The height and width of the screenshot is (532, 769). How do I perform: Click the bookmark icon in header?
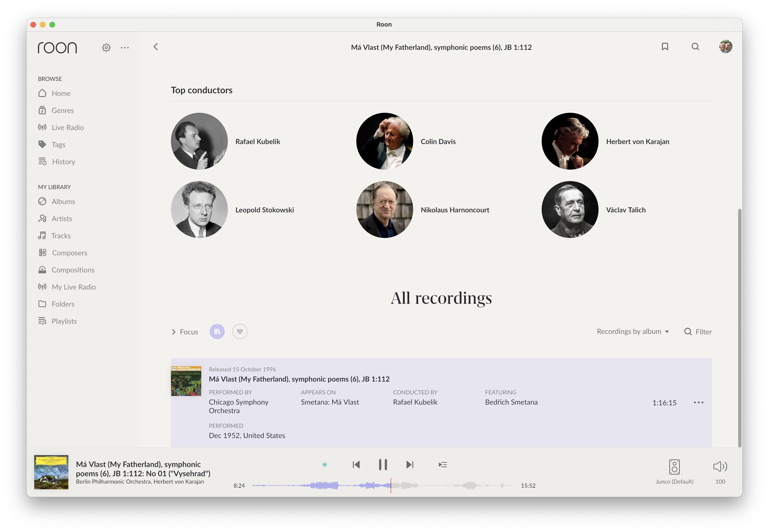[665, 47]
